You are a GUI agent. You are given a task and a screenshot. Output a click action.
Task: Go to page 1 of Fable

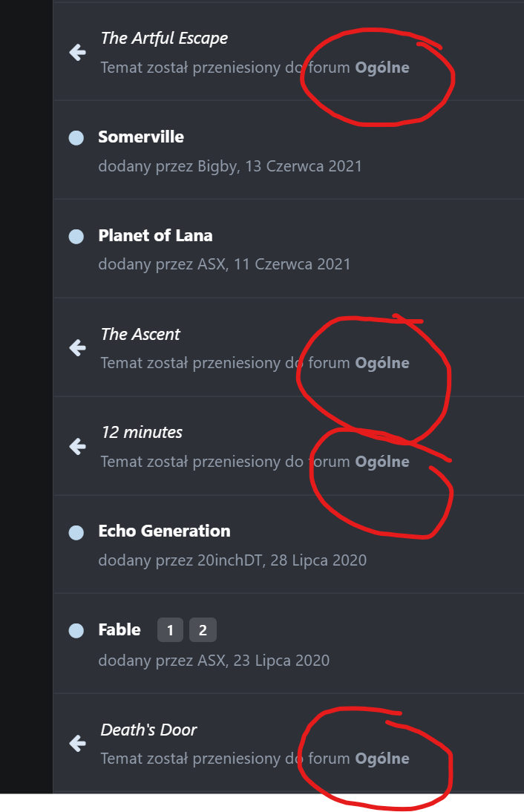click(171, 630)
